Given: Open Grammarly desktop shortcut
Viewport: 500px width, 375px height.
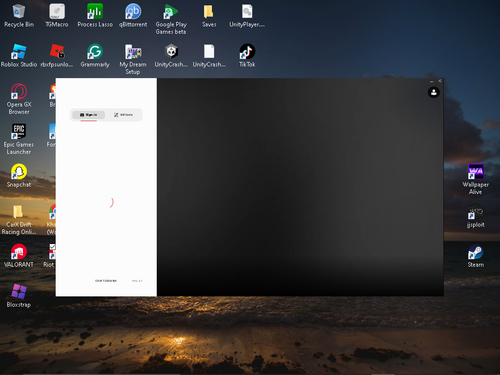Looking at the screenshot, I should [95, 56].
